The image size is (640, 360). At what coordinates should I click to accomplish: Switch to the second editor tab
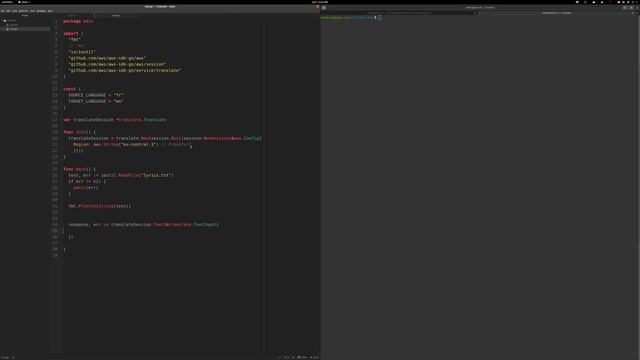coord(116,16)
